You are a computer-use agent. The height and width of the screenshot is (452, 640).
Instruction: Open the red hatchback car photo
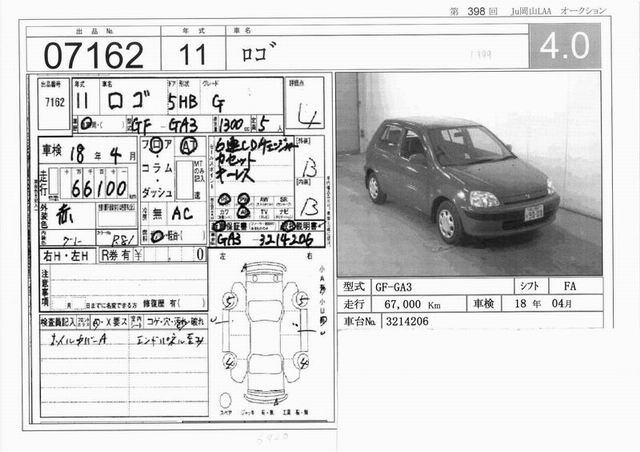469,174
